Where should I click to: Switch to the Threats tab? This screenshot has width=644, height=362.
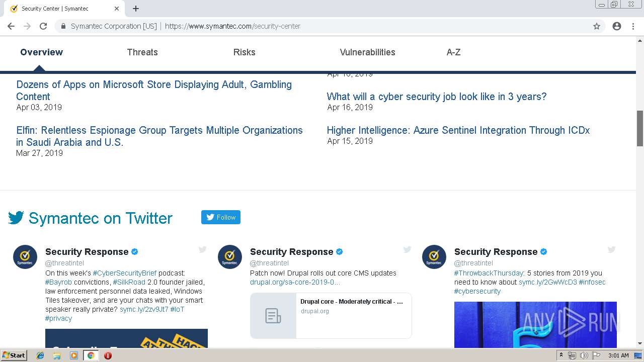[x=142, y=52]
